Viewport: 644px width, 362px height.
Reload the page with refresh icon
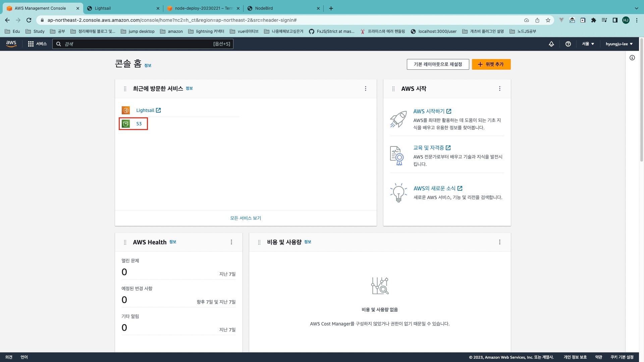click(x=29, y=20)
